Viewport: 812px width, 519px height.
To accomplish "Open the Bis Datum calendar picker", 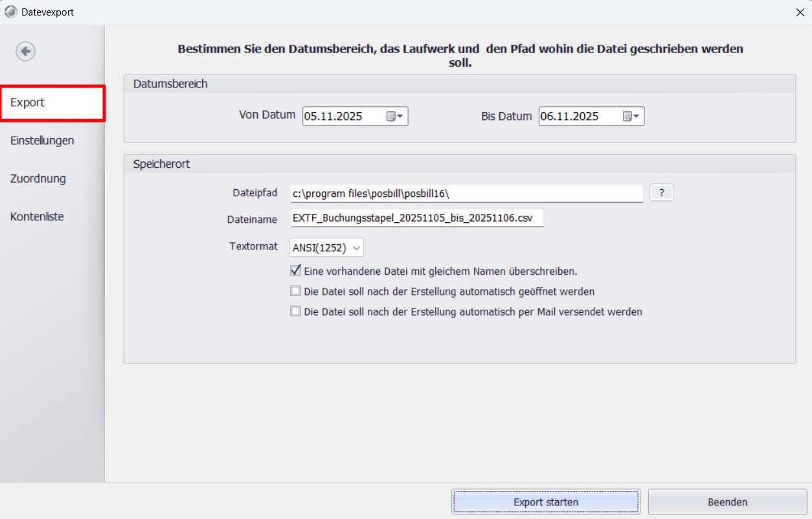I will (x=631, y=117).
